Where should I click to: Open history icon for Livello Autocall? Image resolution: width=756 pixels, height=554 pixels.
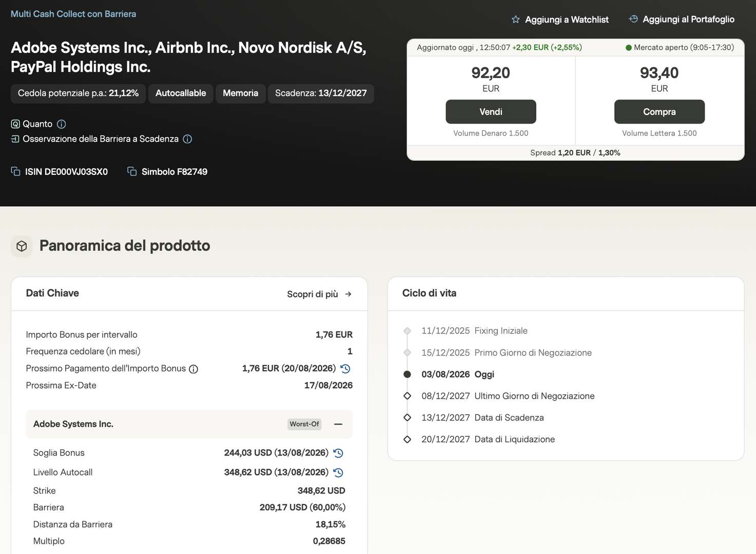coord(338,472)
